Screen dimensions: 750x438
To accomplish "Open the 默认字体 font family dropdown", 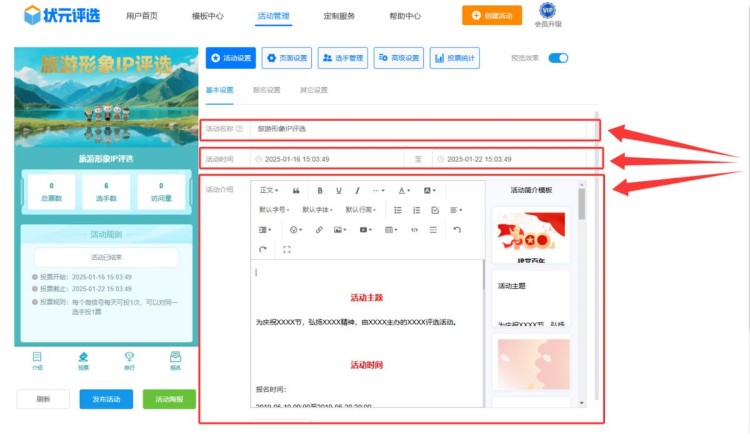I will (x=318, y=210).
